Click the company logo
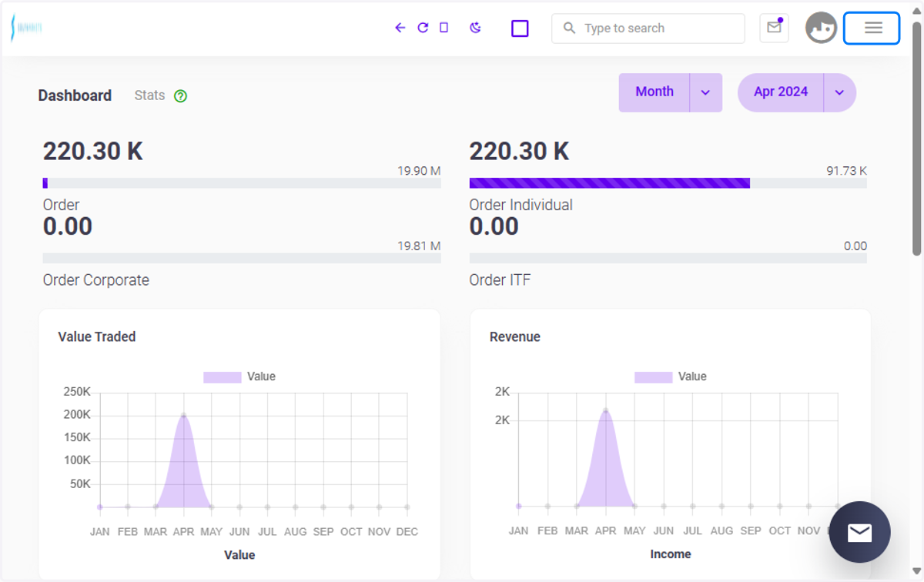This screenshot has height=582, width=924. [x=27, y=28]
